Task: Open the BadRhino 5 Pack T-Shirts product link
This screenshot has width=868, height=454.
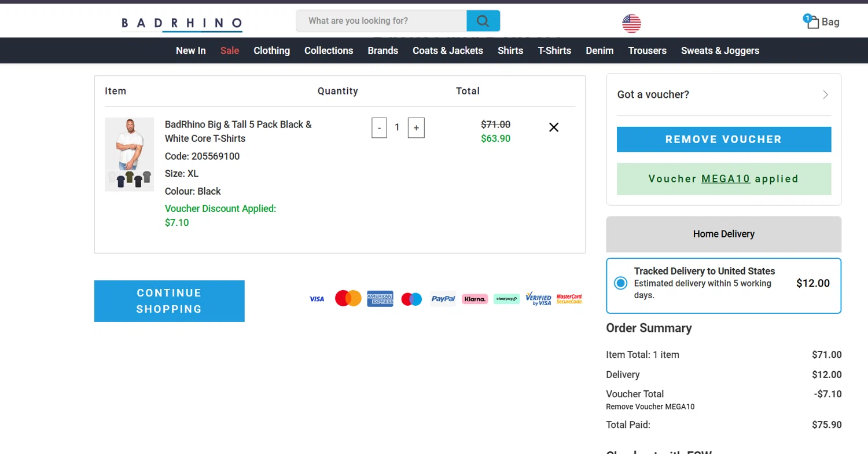Action: coord(238,131)
